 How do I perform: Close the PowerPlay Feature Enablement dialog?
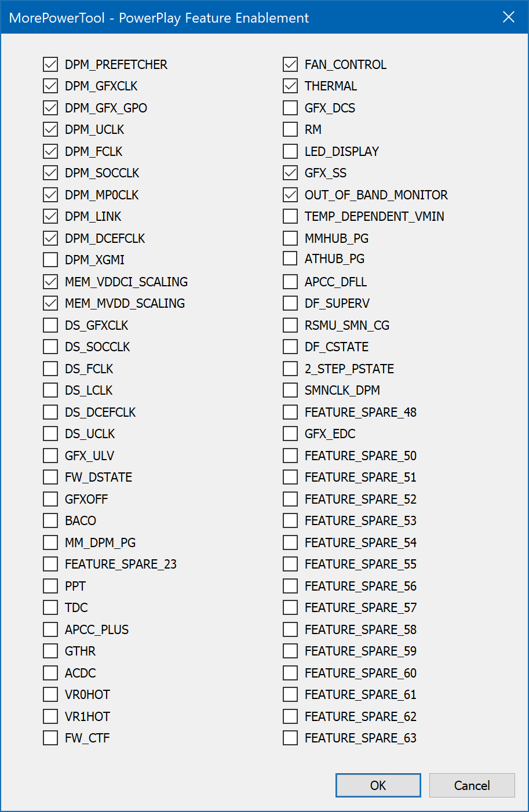pos(509,17)
